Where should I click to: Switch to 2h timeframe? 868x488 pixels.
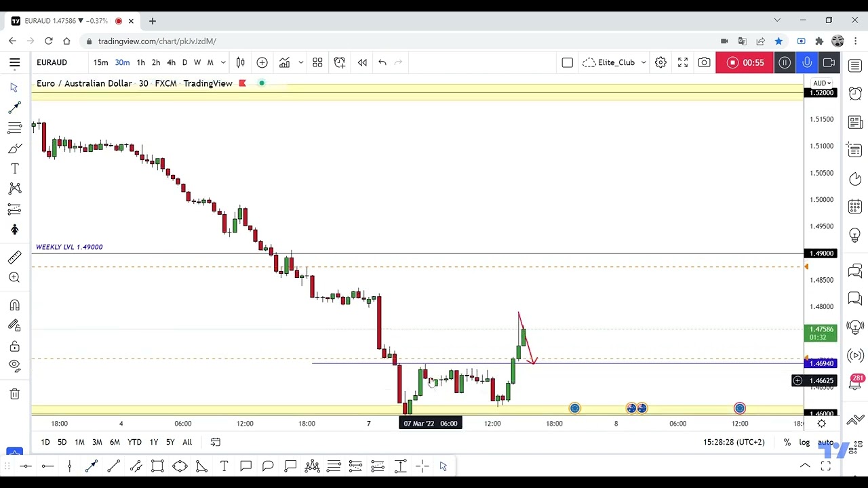pos(156,62)
